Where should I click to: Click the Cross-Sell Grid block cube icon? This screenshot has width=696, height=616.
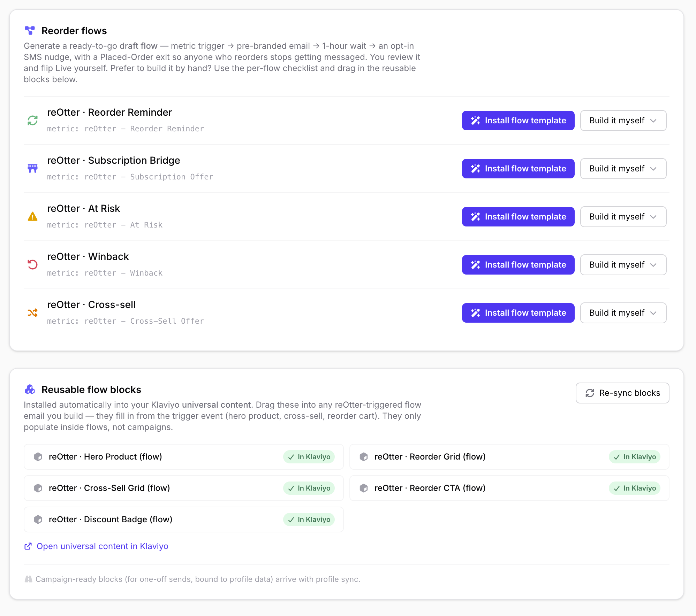[x=38, y=488]
